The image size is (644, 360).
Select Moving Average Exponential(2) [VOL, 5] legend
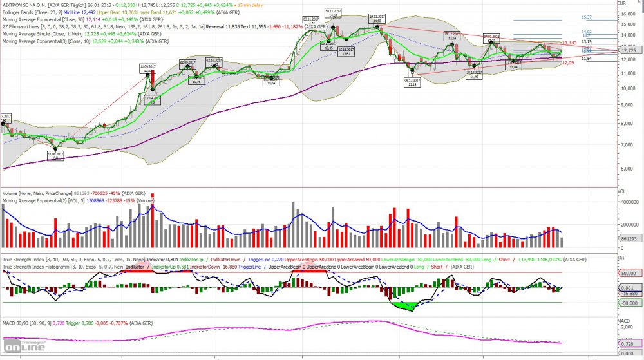coord(78,201)
